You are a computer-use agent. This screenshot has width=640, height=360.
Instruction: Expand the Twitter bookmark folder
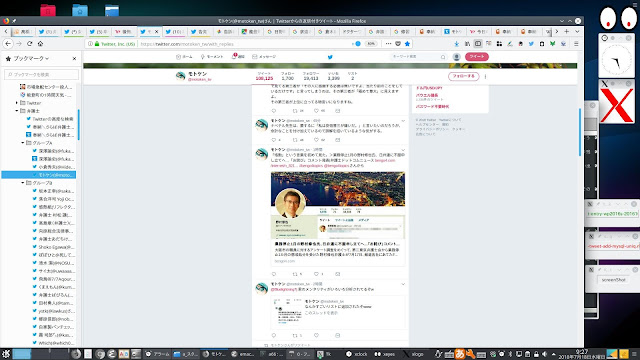coord(17,103)
